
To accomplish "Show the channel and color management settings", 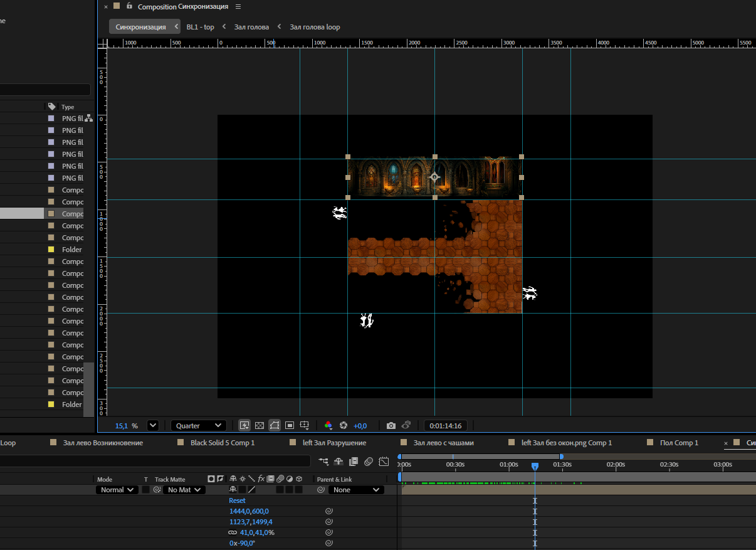I will click(x=328, y=425).
